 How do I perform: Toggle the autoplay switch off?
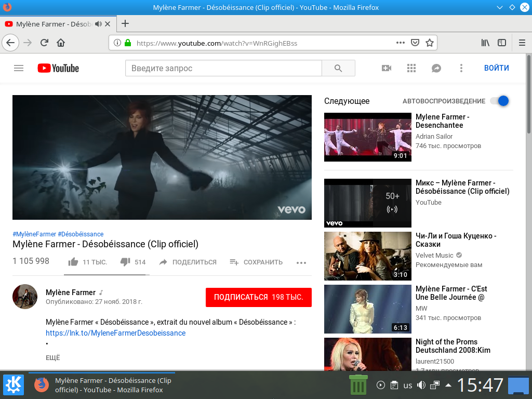click(499, 101)
